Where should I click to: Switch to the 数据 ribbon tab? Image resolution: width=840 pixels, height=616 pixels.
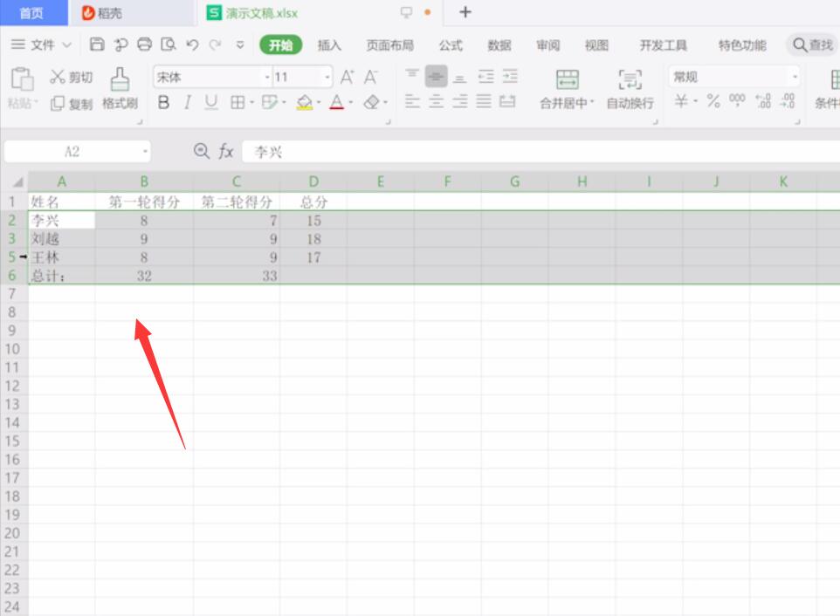(499, 45)
